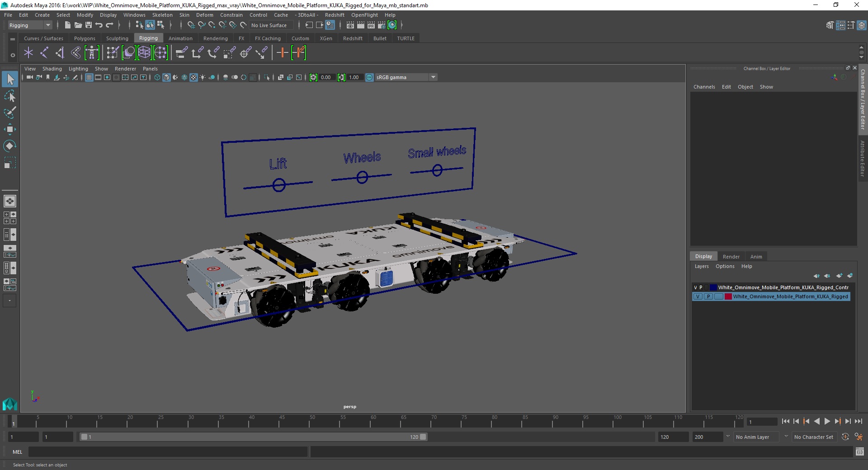
Task: Toggle playback P on selected KUKA_Rigged layer
Action: pos(708,296)
